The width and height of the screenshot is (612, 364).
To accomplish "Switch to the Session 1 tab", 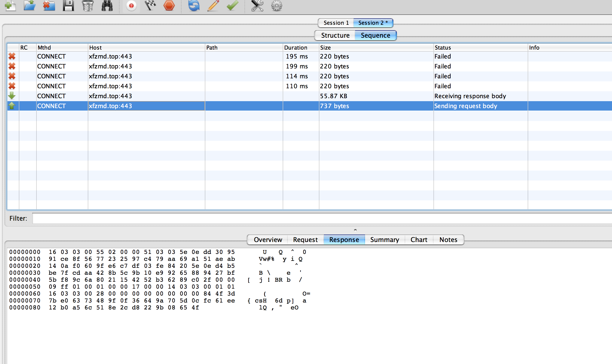I will pos(336,23).
